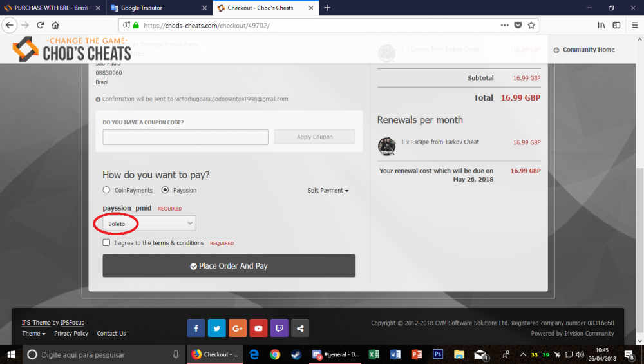644x364 pixels.
Task: Click the Cortana microphone icon
Action: pos(176,354)
